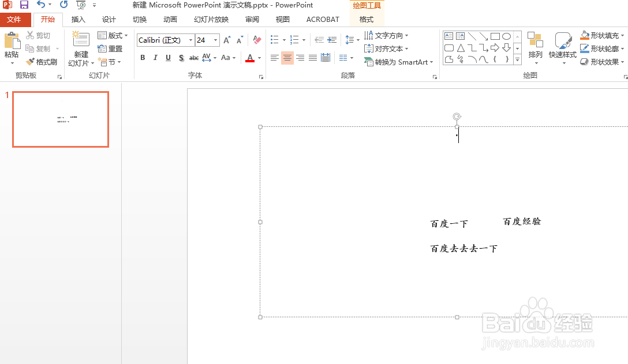Open the 形状效果 shape effects menu
Viewport: 628px width, 364px height.
pos(603,62)
